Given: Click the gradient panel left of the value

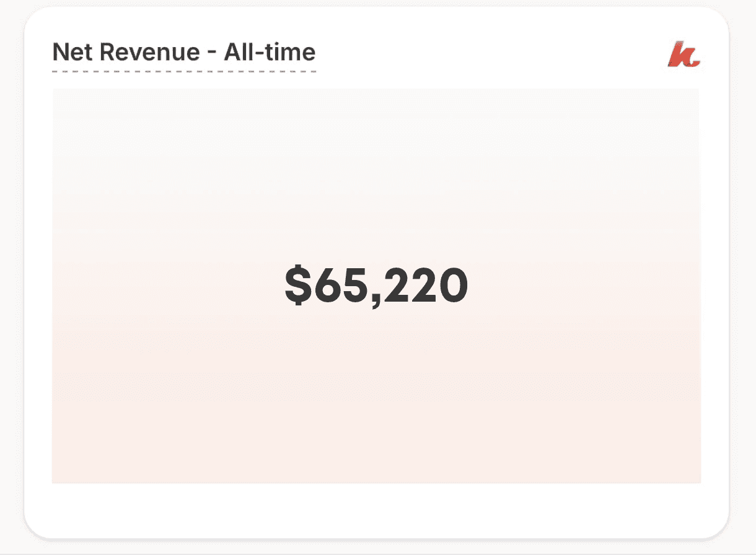Looking at the screenshot, I should 167,286.
